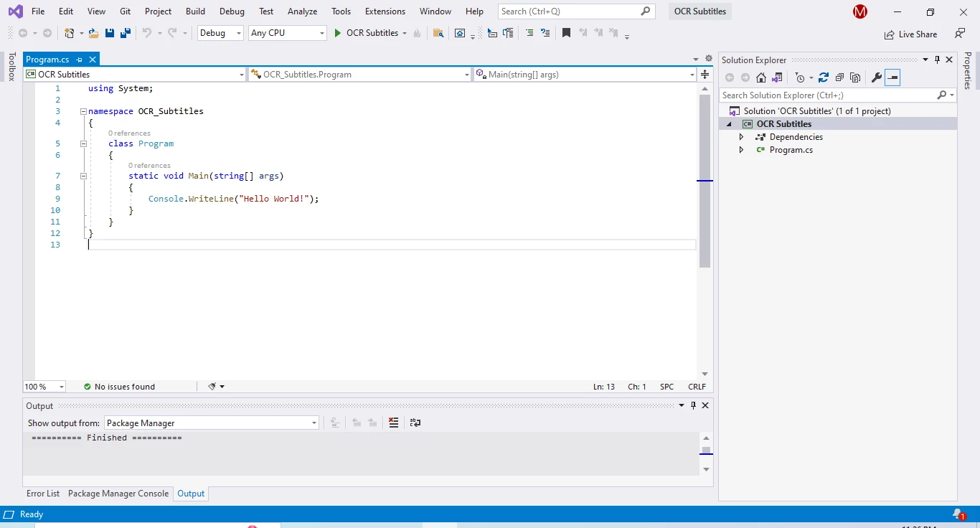Open Properties via the wrench icon

tap(876, 77)
